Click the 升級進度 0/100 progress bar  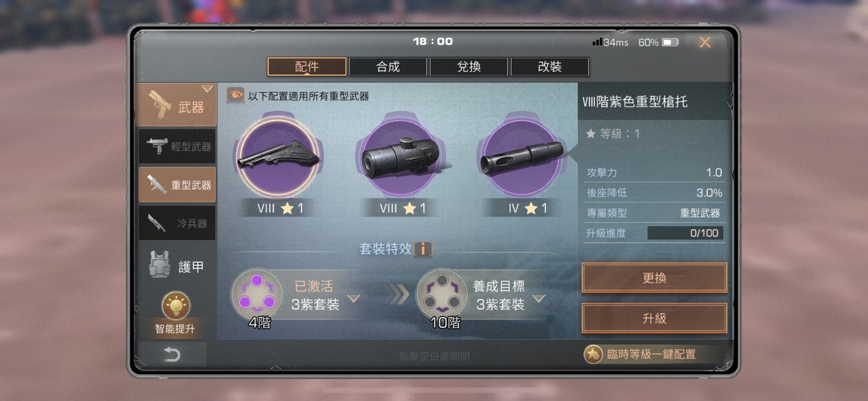[x=685, y=233]
